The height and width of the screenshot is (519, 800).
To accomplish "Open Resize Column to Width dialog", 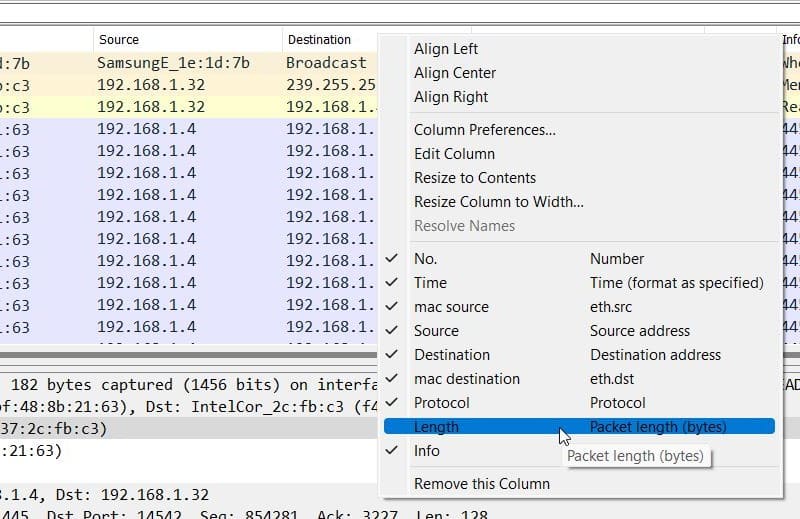I will pyautogui.click(x=499, y=202).
